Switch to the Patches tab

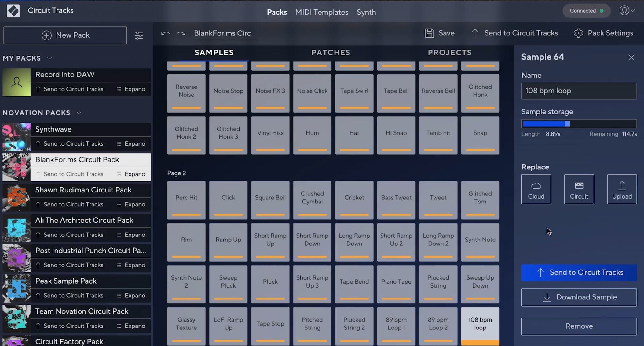tap(331, 53)
